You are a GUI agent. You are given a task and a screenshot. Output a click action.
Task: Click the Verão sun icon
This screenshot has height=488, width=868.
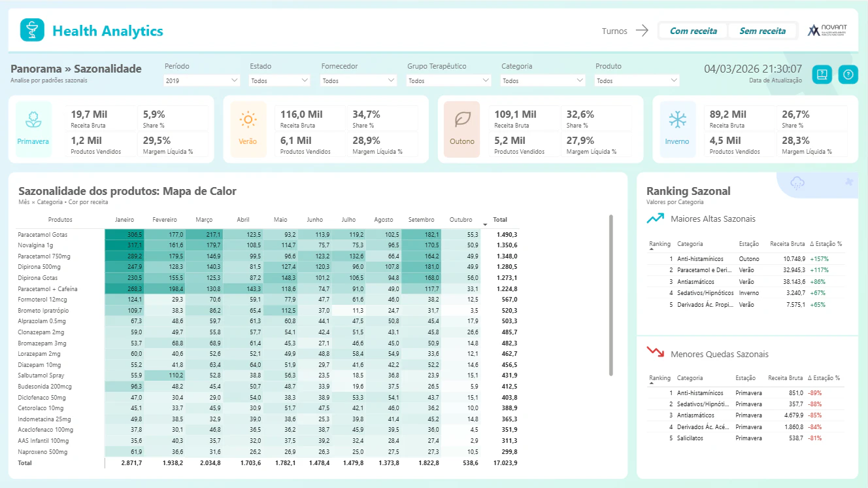coord(248,120)
